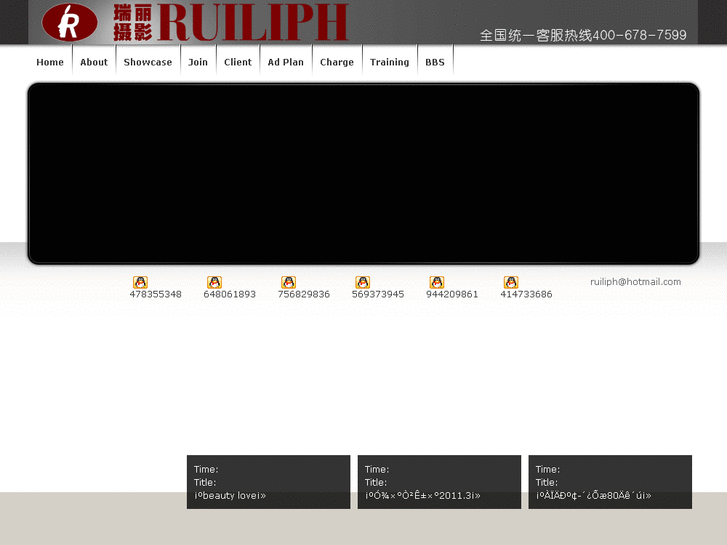The width and height of the screenshot is (727, 545).
Task: Select QQ number 648061893
Action: pos(230,294)
